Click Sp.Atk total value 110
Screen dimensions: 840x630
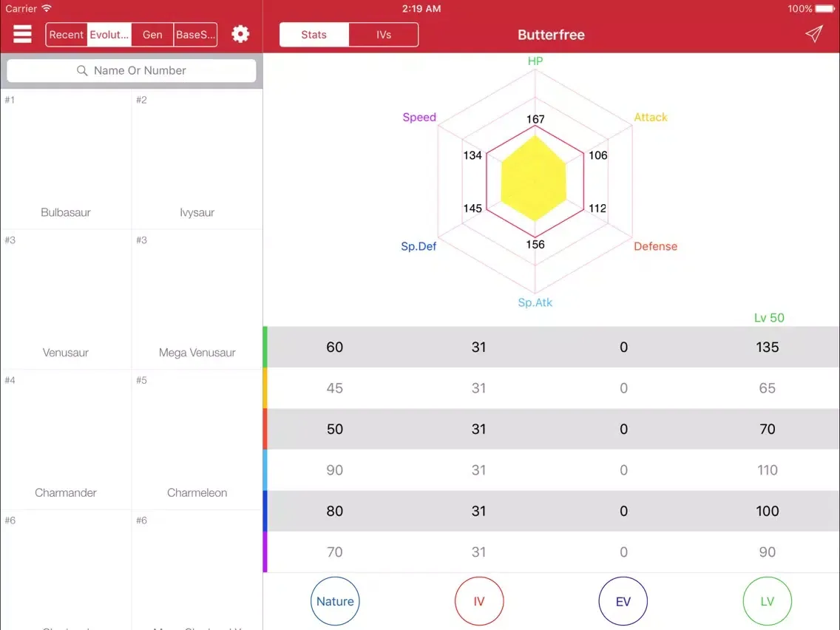pos(767,470)
